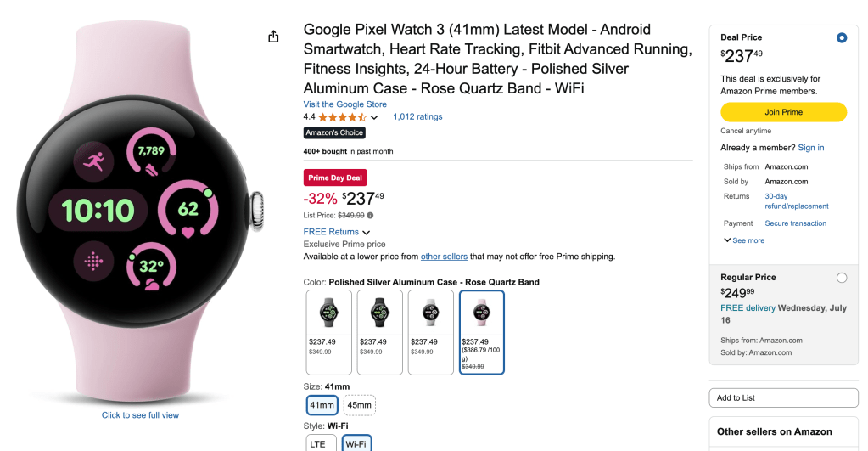The width and height of the screenshot is (868, 451).
Task: Select the Regular Price radio button
Action: coord(841,278)
